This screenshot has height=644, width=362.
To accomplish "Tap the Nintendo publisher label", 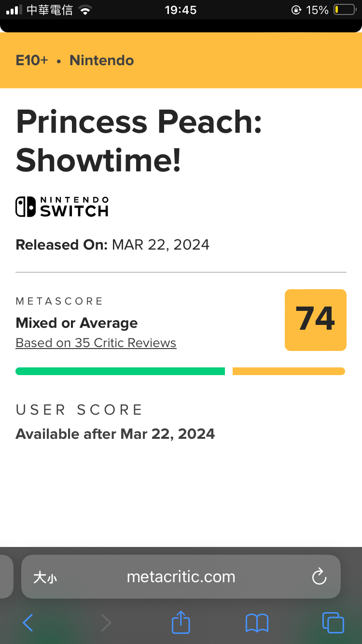I will point(102,60).
